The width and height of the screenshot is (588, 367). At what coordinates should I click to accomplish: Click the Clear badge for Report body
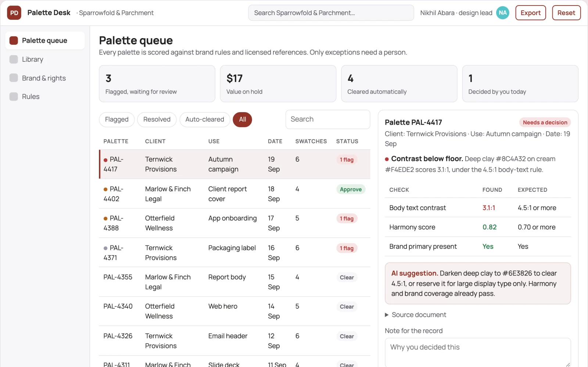coord(347,277)
